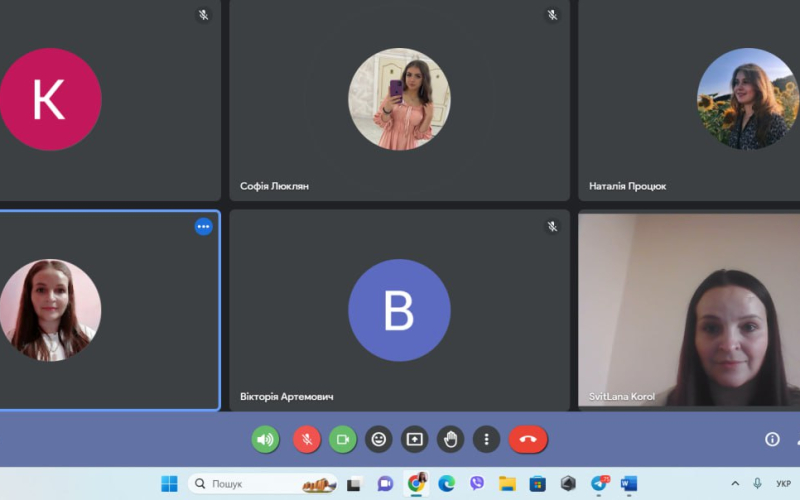Screen dimensions: 800x500
Task: Click the name label Вікторія Артемович
Action: [x=287, y=396]
